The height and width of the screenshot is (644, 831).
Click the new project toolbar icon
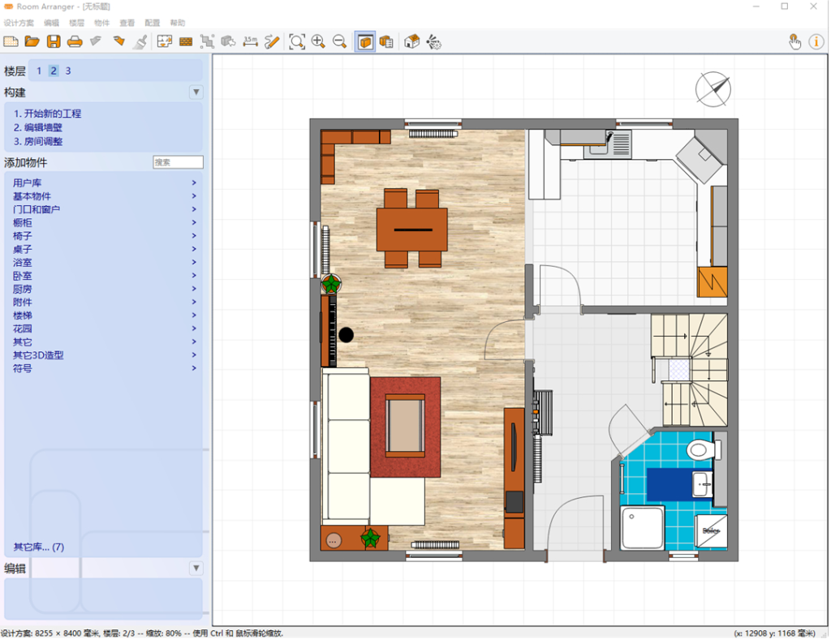[11, 42]
